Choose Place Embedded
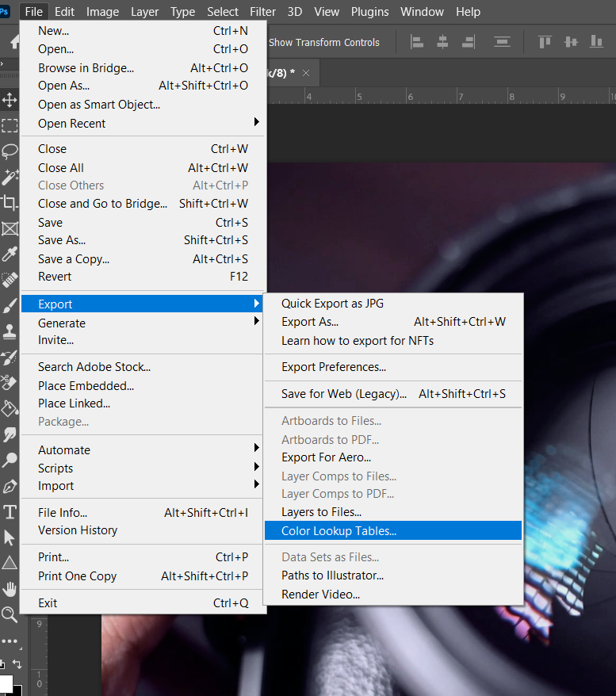Screen dimensions: 616x696 tap(143, 386)
